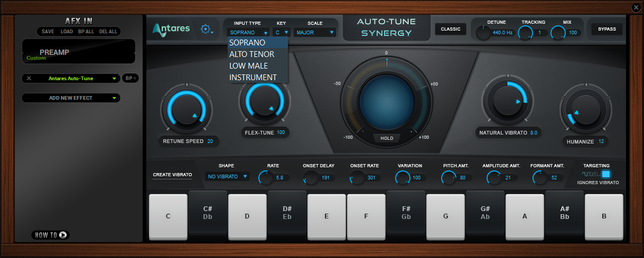The width and height of the screenshot is (644, 258).
Task: Toggle the Hold button under pitch meter
Action: (386, 138)
